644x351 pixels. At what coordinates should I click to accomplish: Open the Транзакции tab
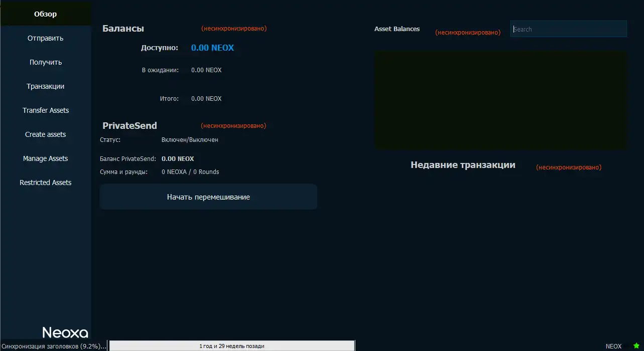point(45,86)
